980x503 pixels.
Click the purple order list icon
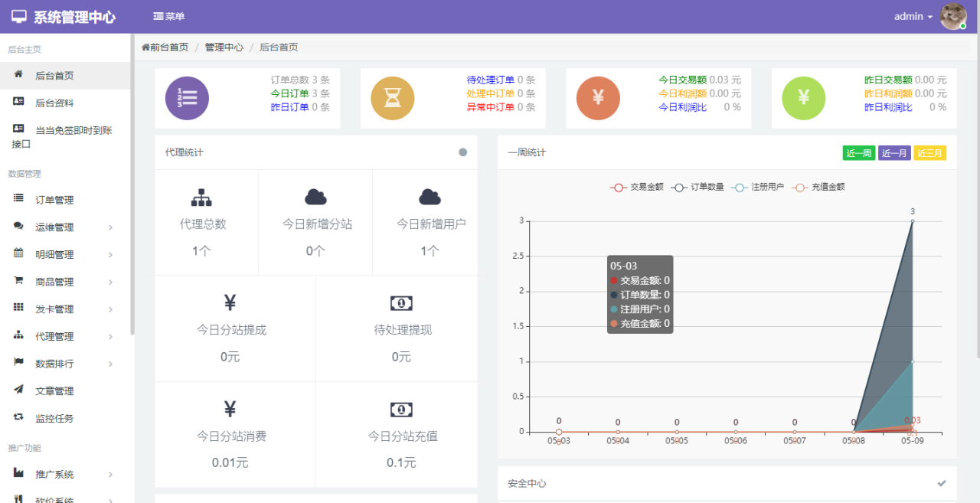click(187, 99)
